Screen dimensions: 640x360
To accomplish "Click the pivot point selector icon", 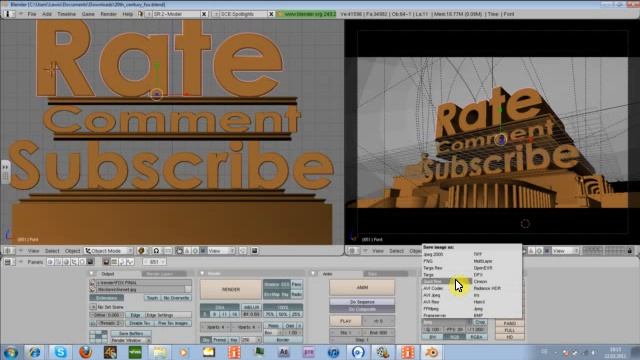I will point(156,251).
